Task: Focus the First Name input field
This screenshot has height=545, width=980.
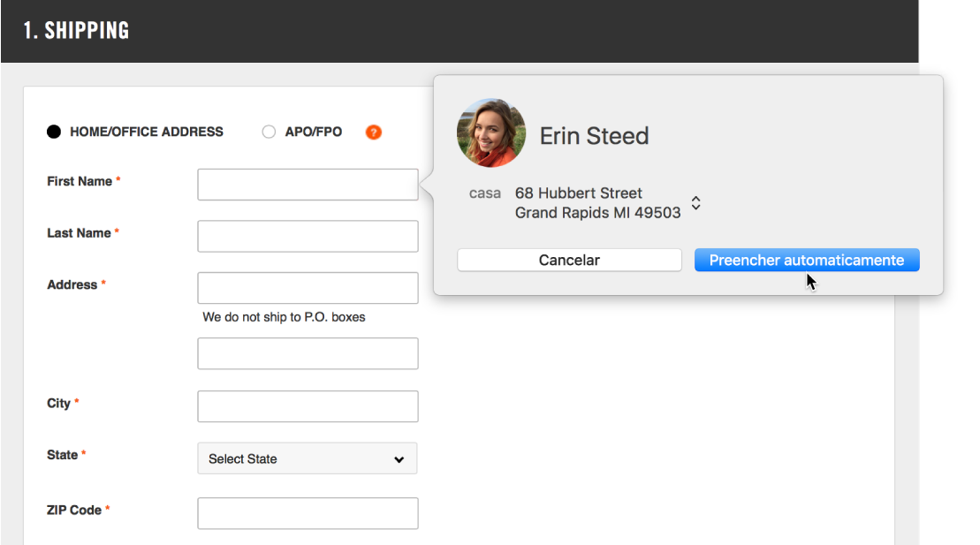Action: coord(308,185)
